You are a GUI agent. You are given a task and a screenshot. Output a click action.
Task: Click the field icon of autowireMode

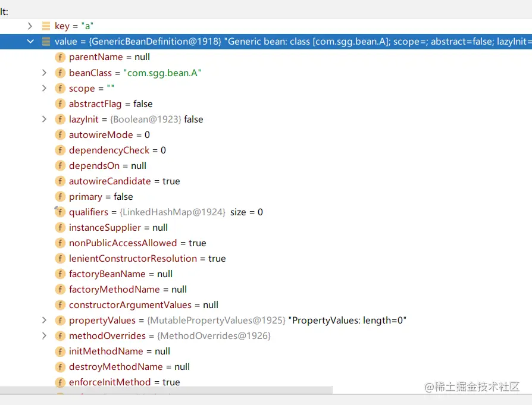[60, 134]
